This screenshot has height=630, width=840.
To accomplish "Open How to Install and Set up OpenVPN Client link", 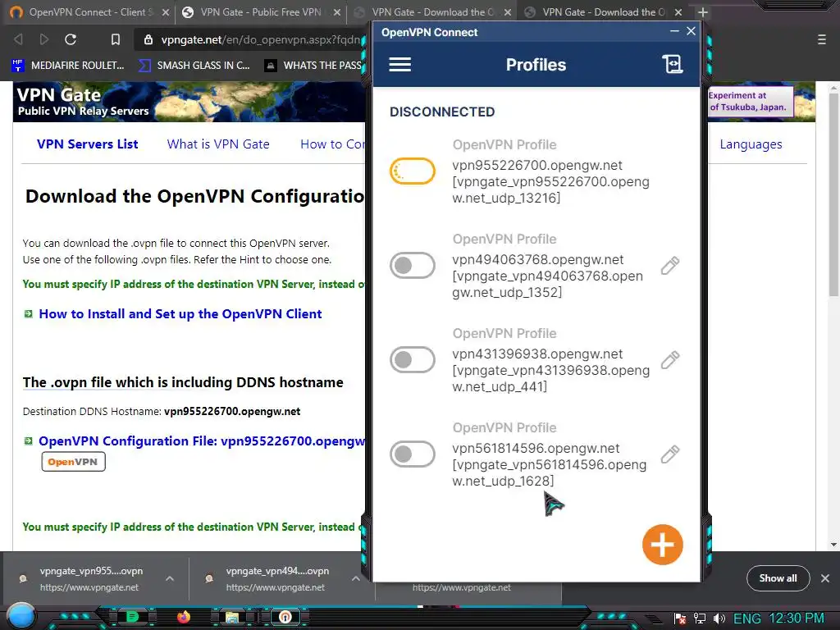I will (180, 314).
